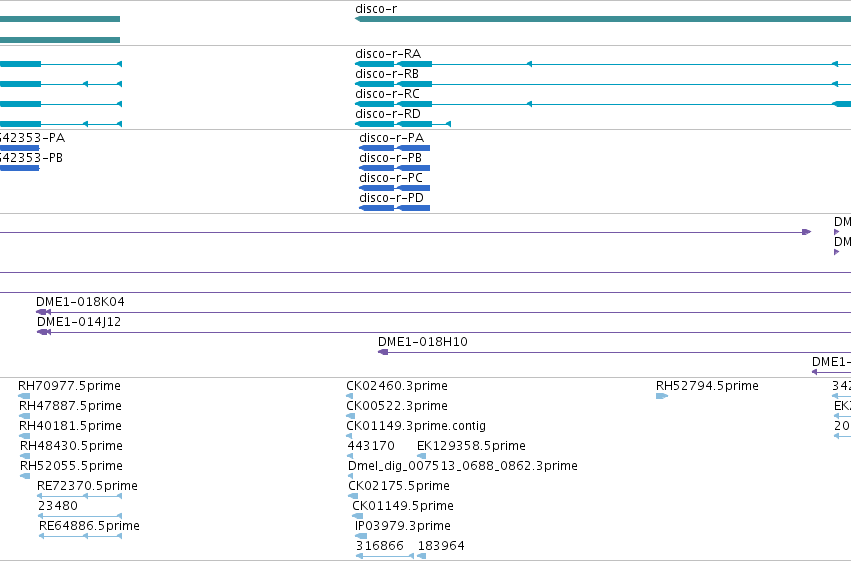Image resolution: width=851 pixels, height=561 pixels.
Task: Select the 23480 feature label
Action: coord(58,506)
